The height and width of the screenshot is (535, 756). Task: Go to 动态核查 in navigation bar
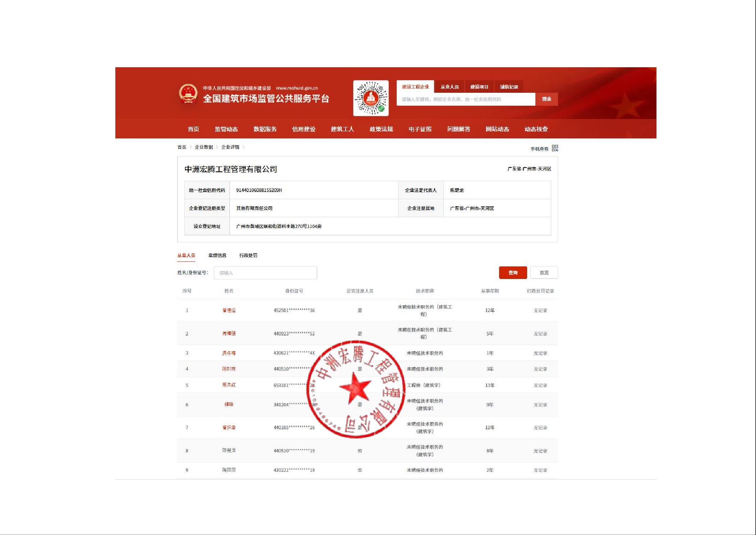click(536, 129)
